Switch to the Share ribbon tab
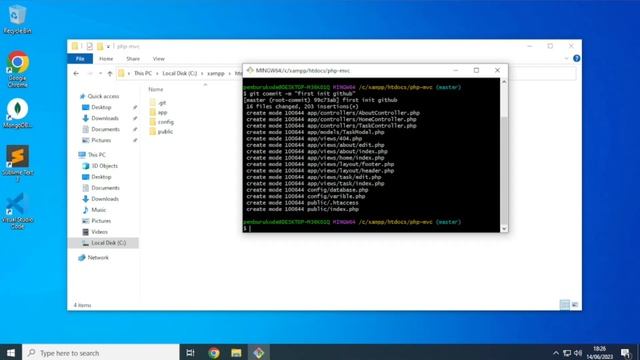640x360 pixels. click(x=133, y=59)
